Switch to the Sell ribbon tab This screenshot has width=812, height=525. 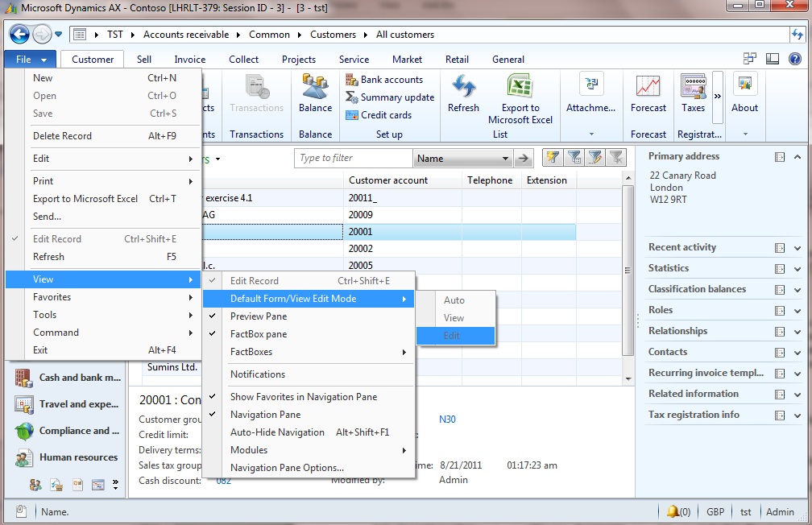[144, 59]
